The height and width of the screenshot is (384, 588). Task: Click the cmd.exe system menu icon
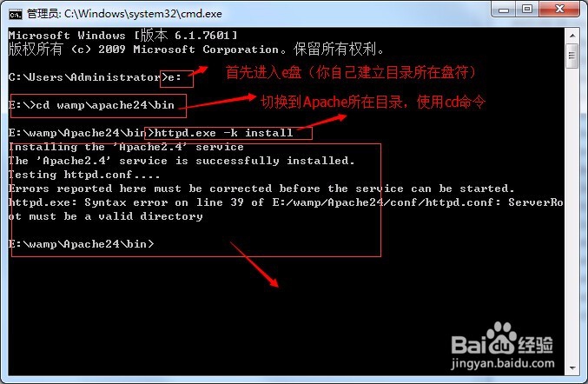click(16, 14)
